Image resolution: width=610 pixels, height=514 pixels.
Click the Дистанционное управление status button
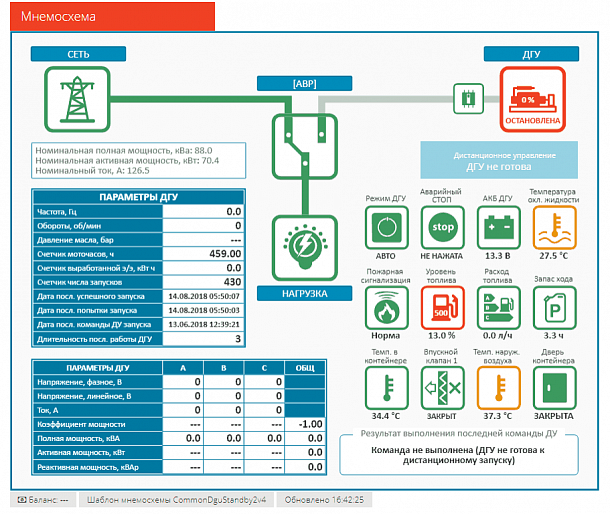pos(499,160)
